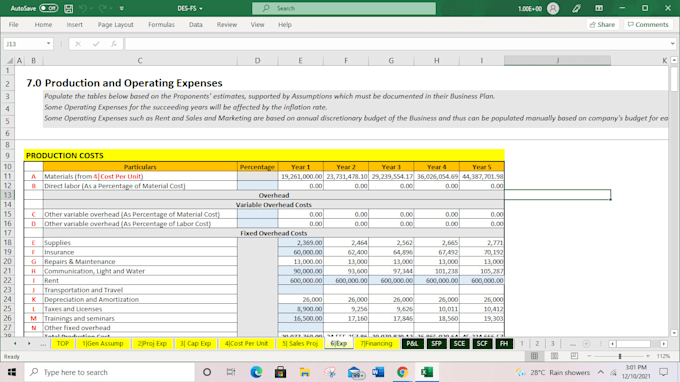The width and height of the screenshot is (680, 382).
Task: Click the Select All corner triangle
Action: tap(10, 61)
